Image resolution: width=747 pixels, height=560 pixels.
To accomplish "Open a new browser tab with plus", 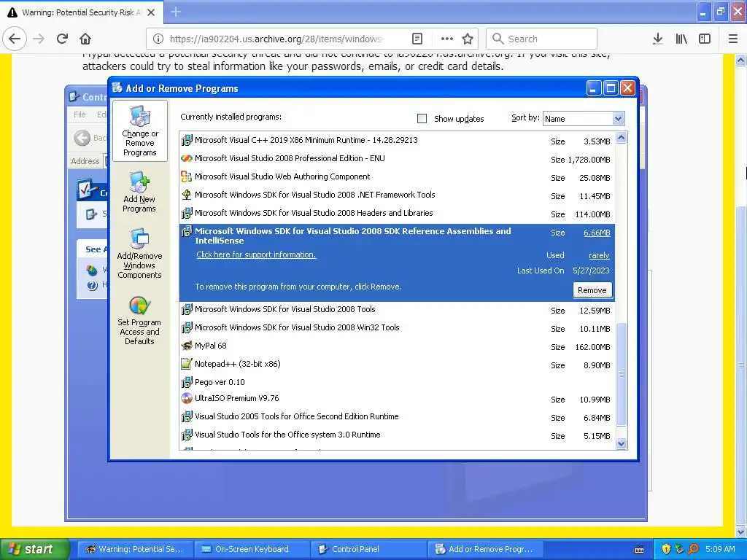I will click(x=176, y=12).
